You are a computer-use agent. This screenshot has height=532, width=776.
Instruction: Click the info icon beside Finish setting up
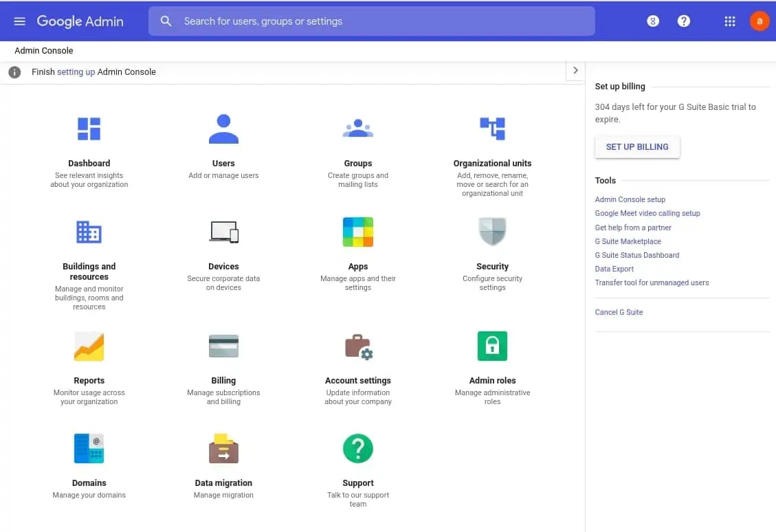click(15, 72)
